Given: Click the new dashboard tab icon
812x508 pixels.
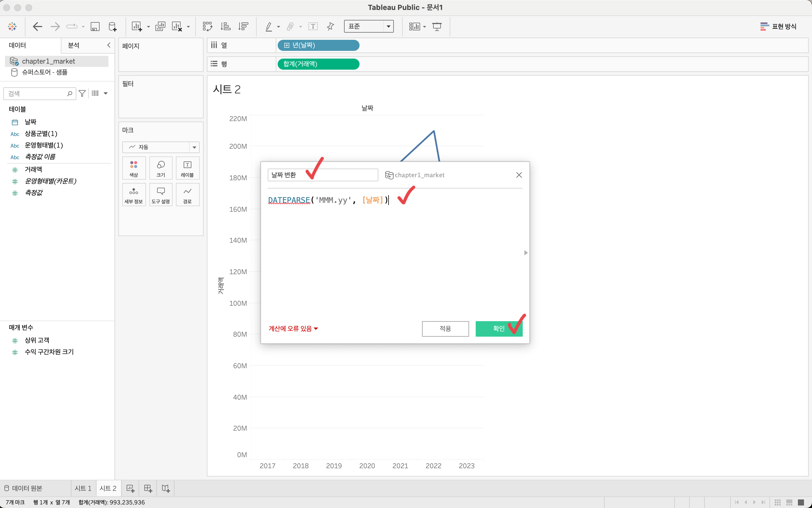Looking at the screenshot, I should click(x=148, y=488).
